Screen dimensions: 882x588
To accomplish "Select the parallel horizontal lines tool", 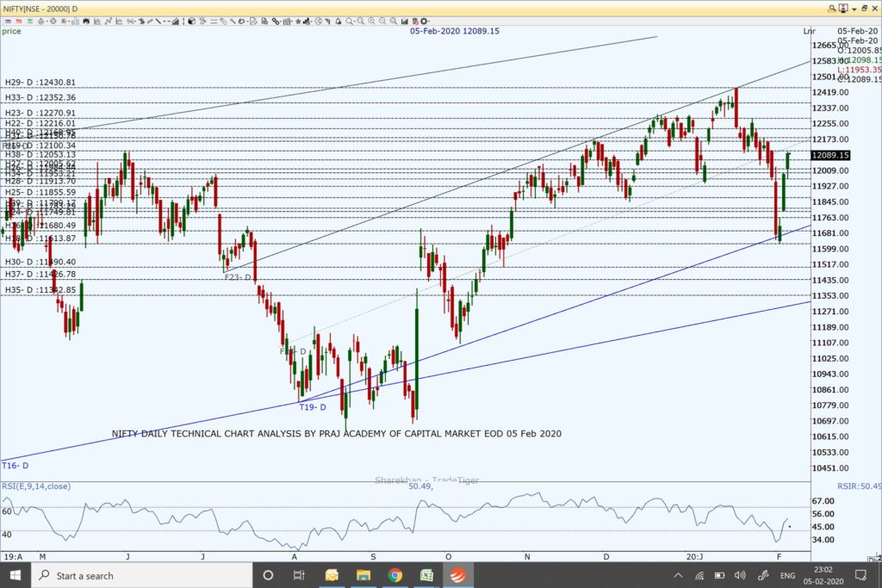I will (x=214, y=22).
